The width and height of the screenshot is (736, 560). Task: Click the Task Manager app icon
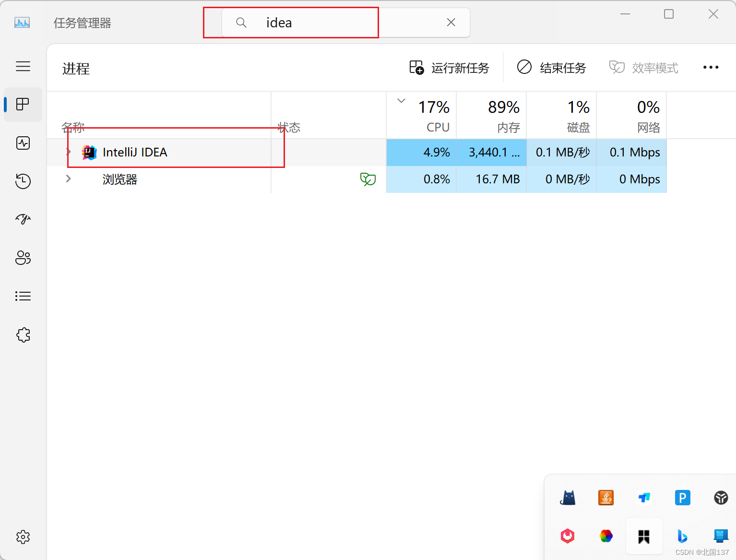[22, 23]
